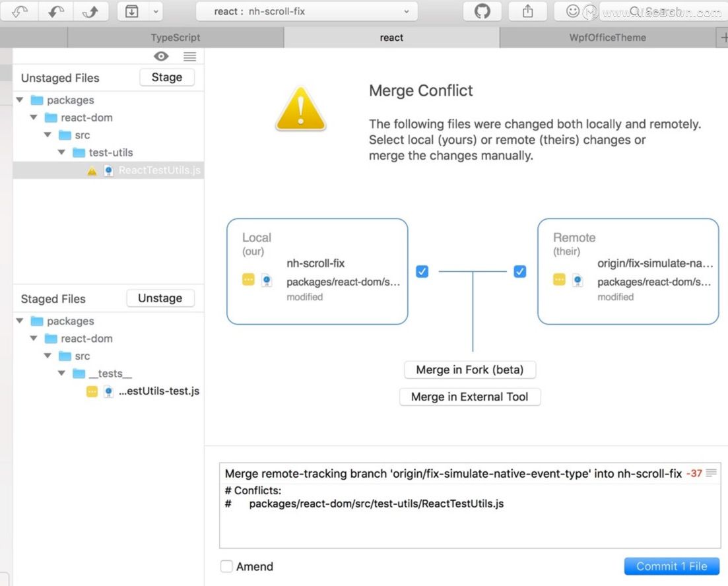Click the Search field in toolbar
Viewport: 728px width, 586px height.
pos(664,11)
